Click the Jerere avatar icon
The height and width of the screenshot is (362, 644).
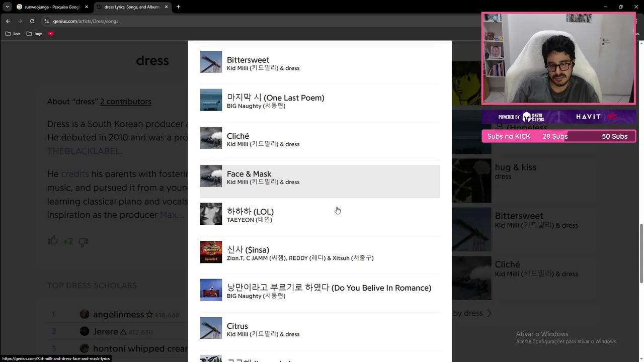(x=85, y=331)
